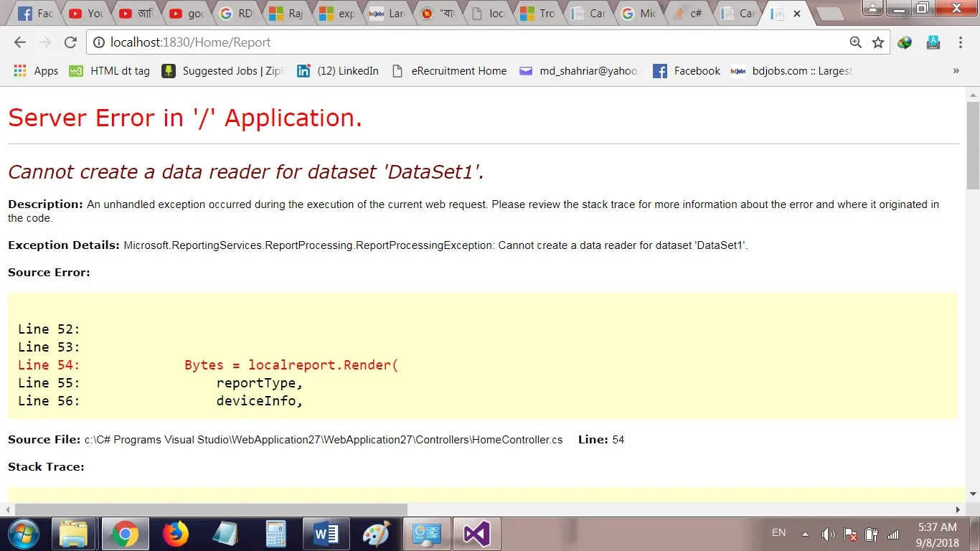Switch to the bdjobs 'Lar' tab
Screen dimensions: 980x551
(x=386, y=14)
